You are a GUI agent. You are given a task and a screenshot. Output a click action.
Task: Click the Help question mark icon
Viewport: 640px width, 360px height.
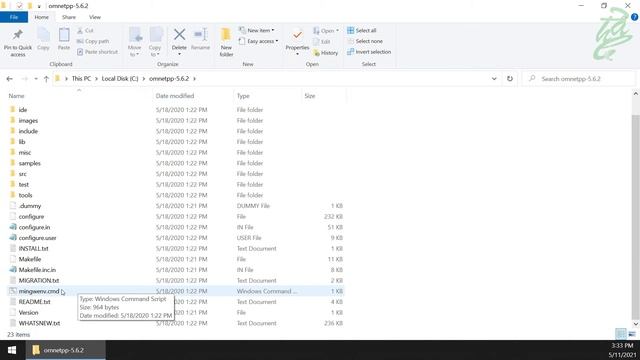pyautogui.click(x=634, y=17)
